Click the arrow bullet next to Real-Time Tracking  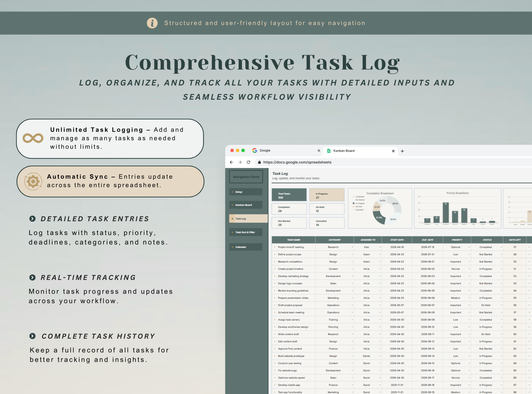coord(32,277)
